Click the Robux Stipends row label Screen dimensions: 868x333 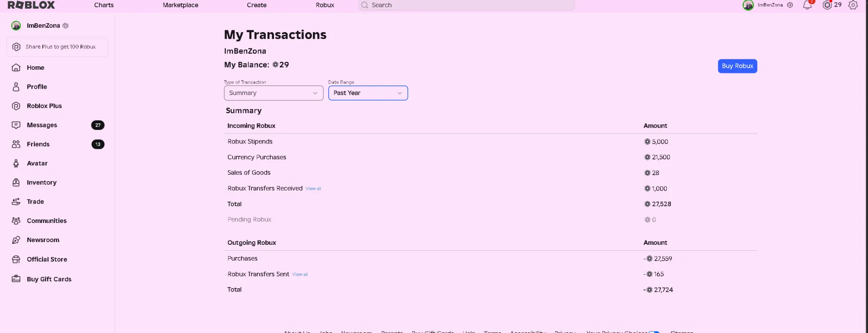[250, 142]
